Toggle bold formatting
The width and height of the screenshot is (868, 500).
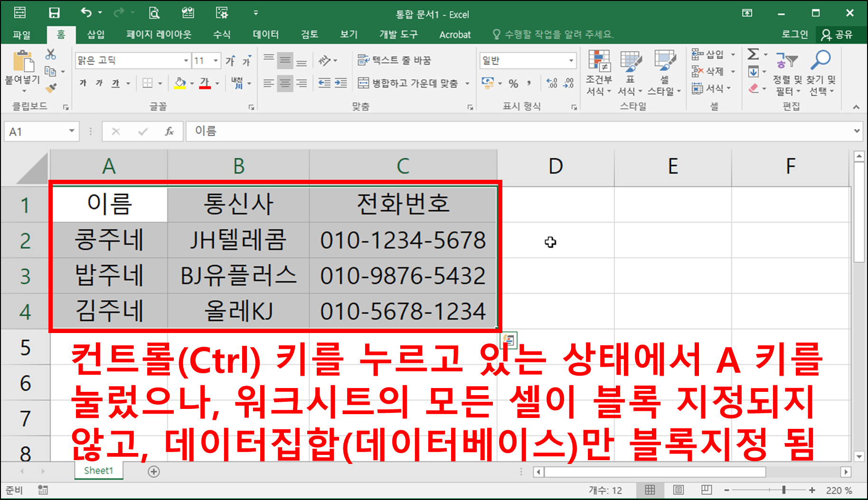pos(83,83)
